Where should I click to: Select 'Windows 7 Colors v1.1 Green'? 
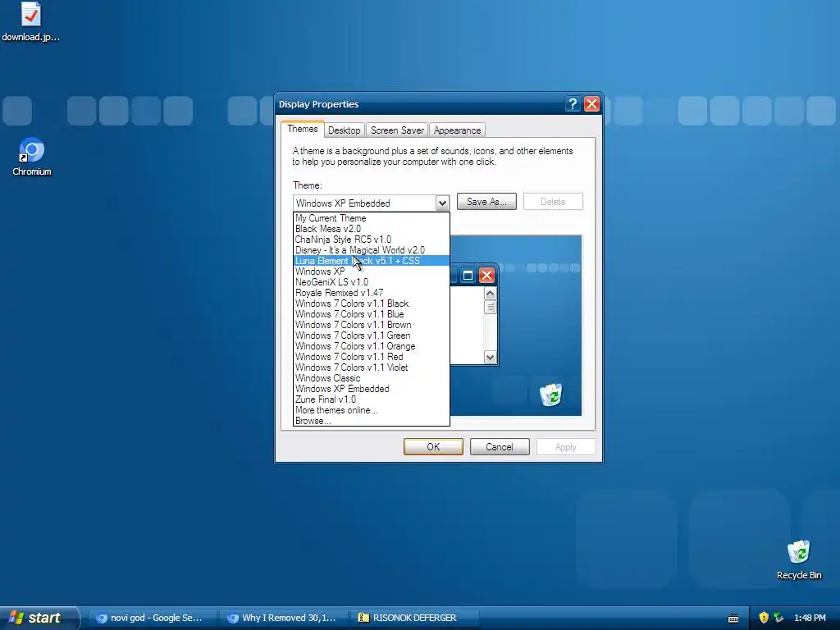pos(372,336)
